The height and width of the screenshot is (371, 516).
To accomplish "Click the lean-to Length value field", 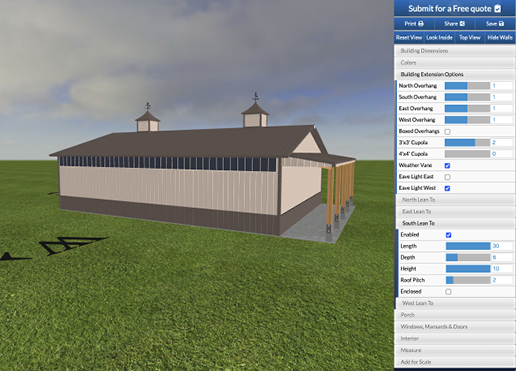I will tap(502, 246).
